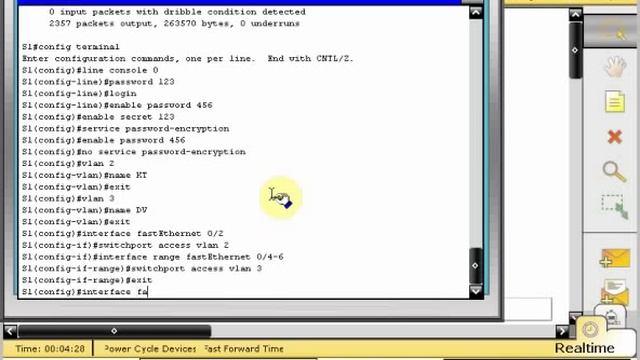Click the terminal vertical scrollbar thumb
Screen dimensions: 640x360
[476, 265]
